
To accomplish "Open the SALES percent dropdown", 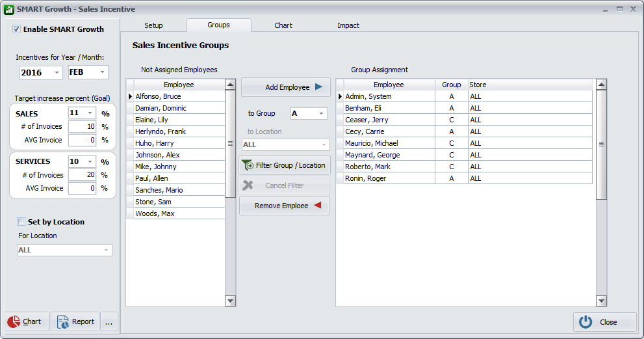I will [90, 113].
